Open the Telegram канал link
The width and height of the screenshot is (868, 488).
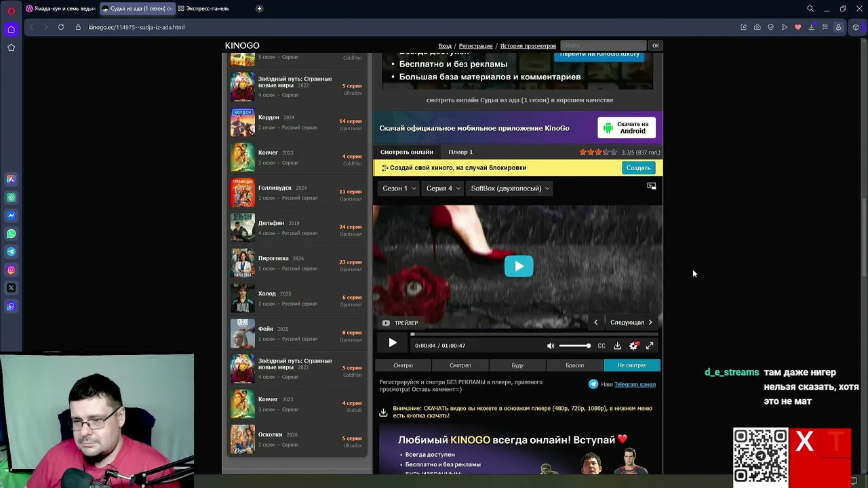[x=635, y=384]
